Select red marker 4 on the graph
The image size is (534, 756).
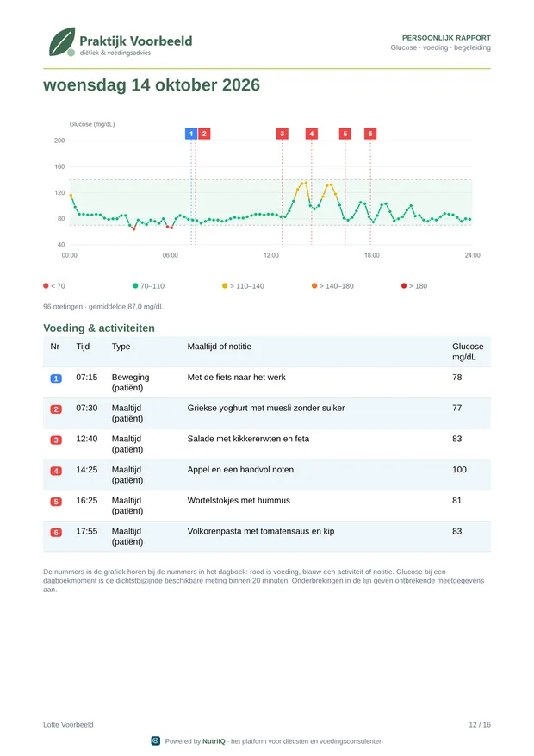click(x=312, y=134)
